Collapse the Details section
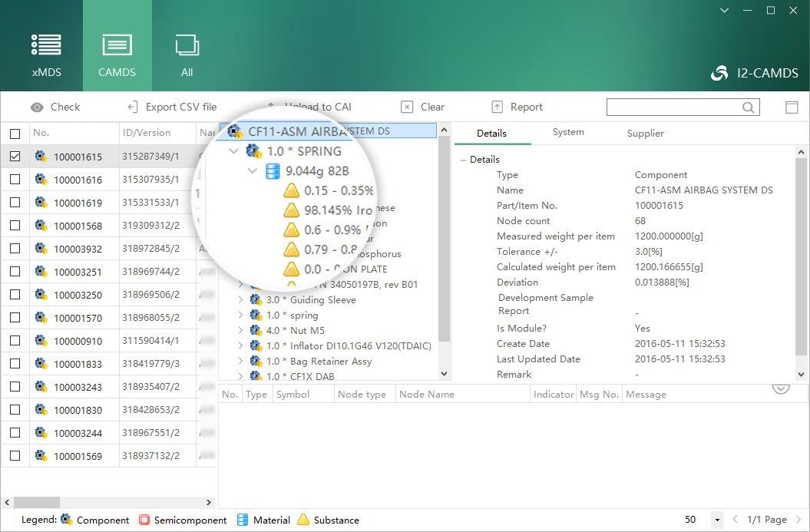Image resolution: width=810 pixels, height=532 pixels. [464, 160]
